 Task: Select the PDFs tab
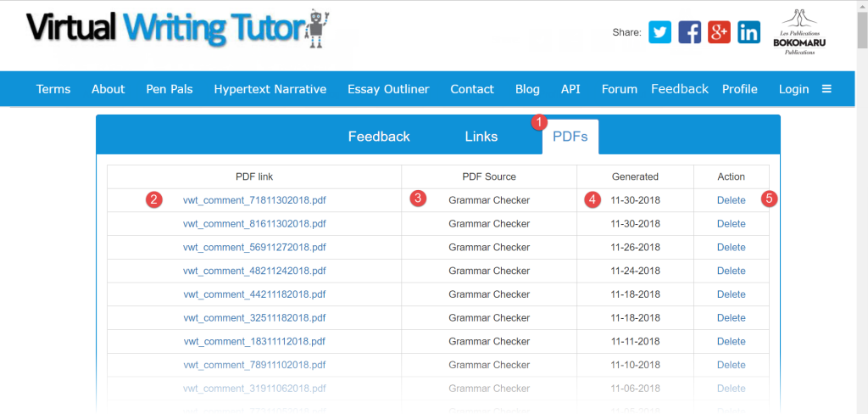pos(570,137)
